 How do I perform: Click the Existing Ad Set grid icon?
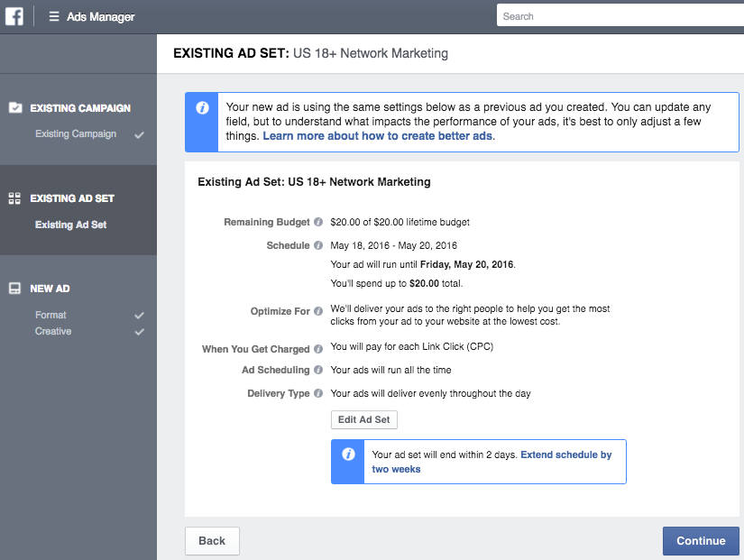tap(14, 198)
